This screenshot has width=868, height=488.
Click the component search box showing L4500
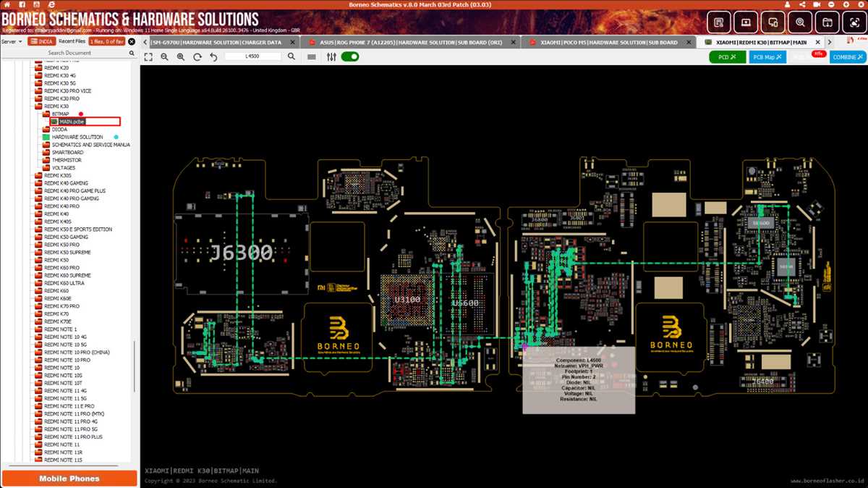coord(253,56)
